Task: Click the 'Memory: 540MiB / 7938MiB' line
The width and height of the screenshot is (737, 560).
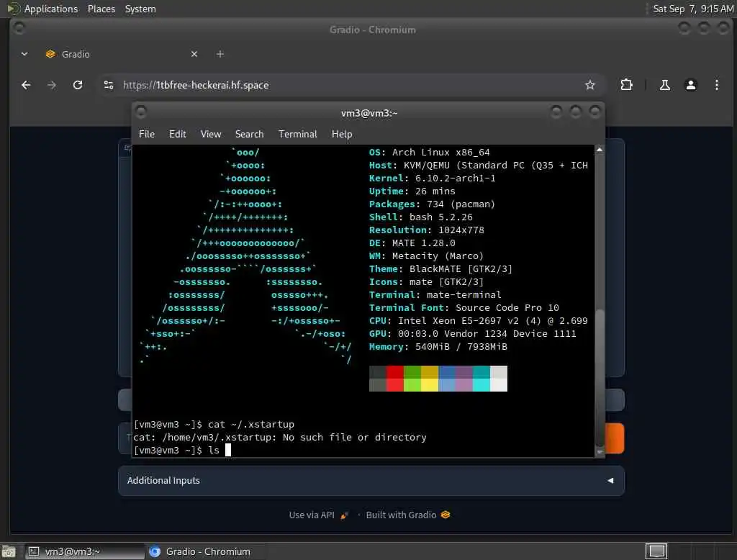Action: coord(438,346)
